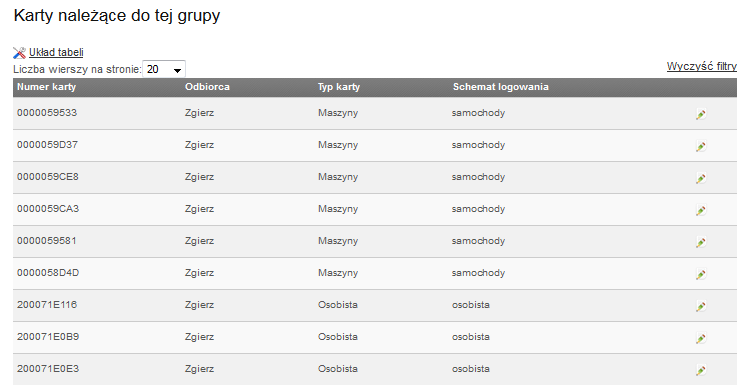
Task: Open edit icon for card 200071E116
Action: [701, 306]
